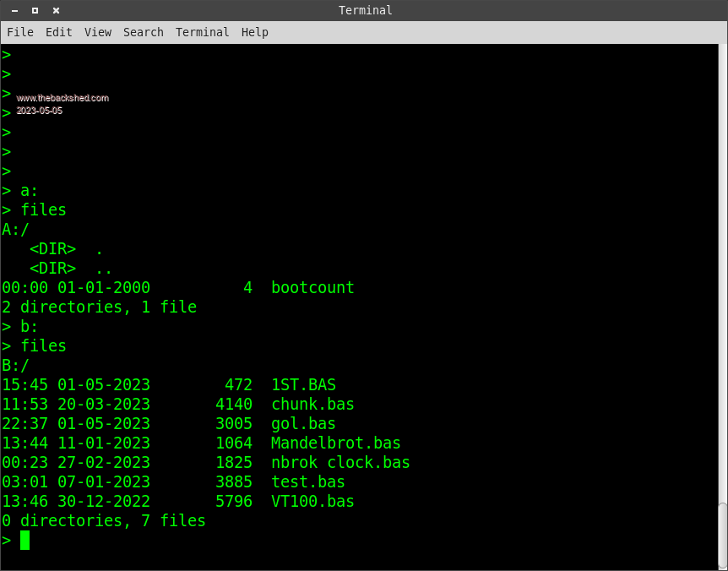This screenshot has height=571, width=728.
Task: Click the gol.bas file name
Action: [x=303, y=423]
